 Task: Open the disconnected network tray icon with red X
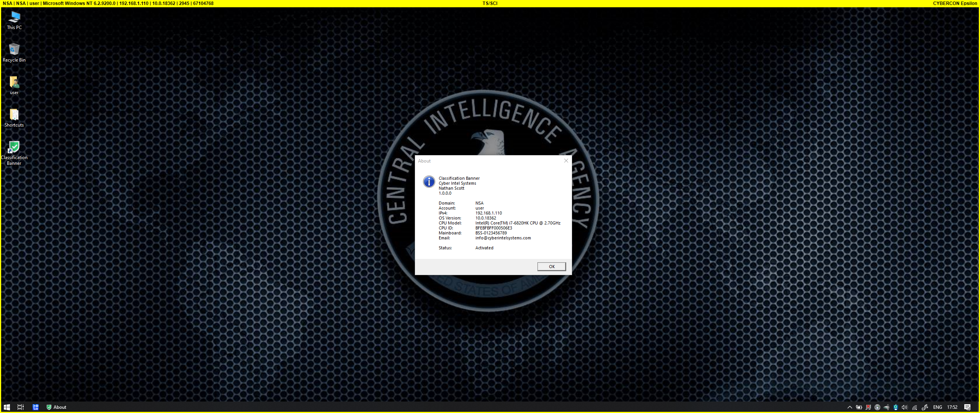[868, 407]
